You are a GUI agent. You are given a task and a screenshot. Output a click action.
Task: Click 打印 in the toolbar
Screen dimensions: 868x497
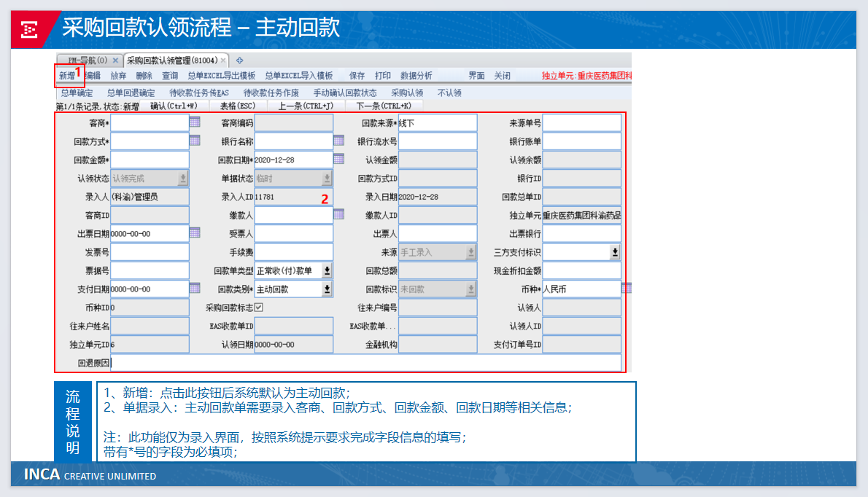(382, 76)
